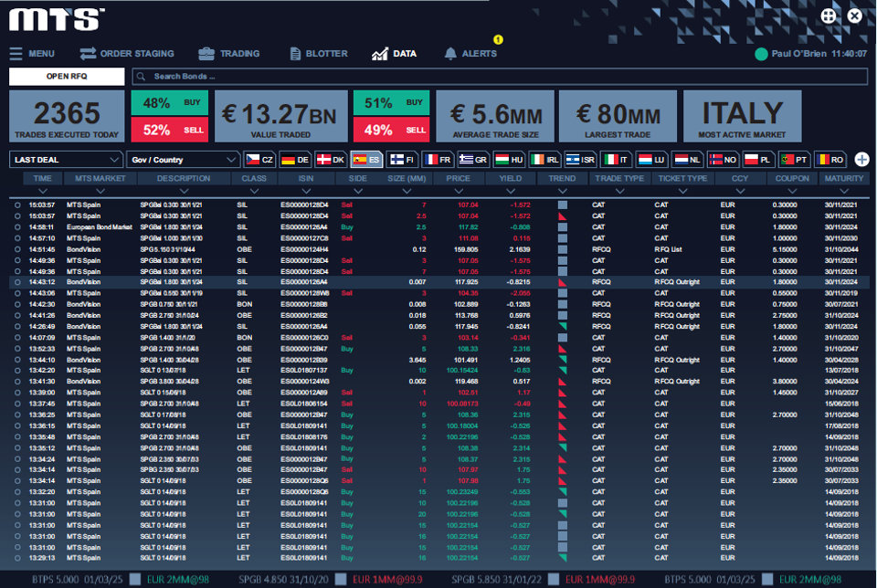Filter by Italy IT flag

click(616, 159)
